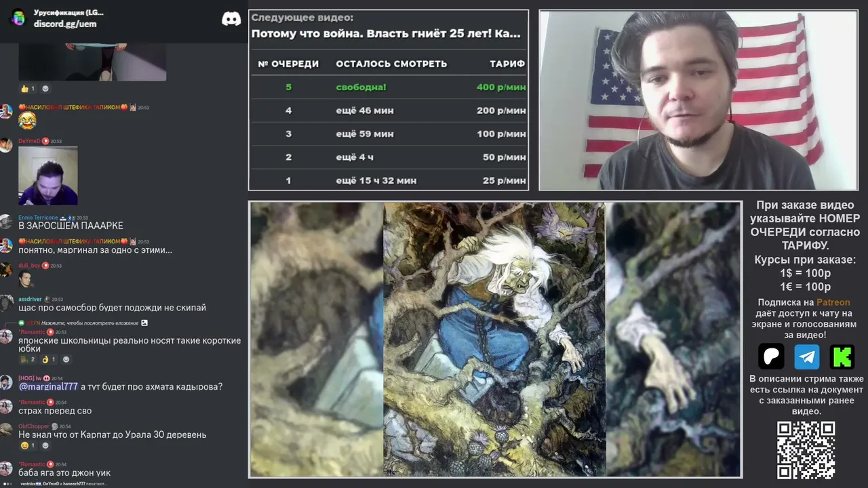Click the grinning reaction under OldChopper's message
868x488 pixels.
(28, 445)
